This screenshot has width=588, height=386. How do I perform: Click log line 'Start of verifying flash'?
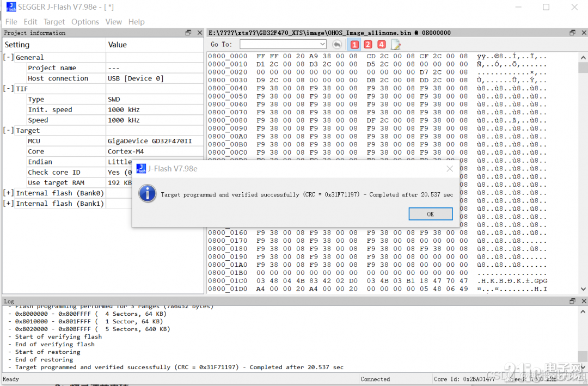tap(58, 337)
